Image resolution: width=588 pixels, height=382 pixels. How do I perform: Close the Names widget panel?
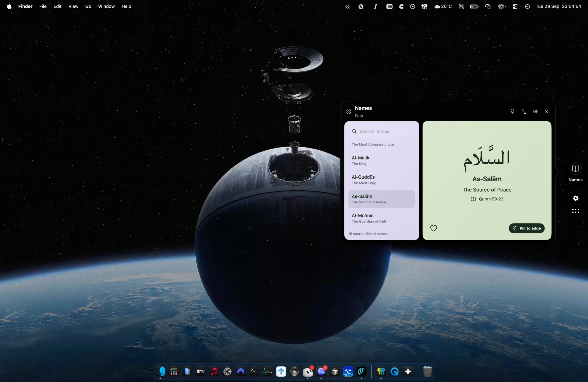(x=547, y=111)
